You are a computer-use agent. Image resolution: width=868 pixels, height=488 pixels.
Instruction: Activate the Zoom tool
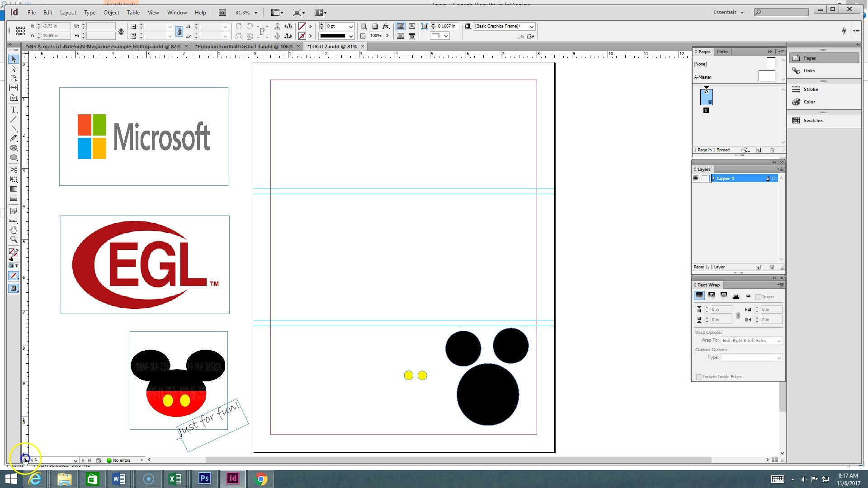(14, 239)
